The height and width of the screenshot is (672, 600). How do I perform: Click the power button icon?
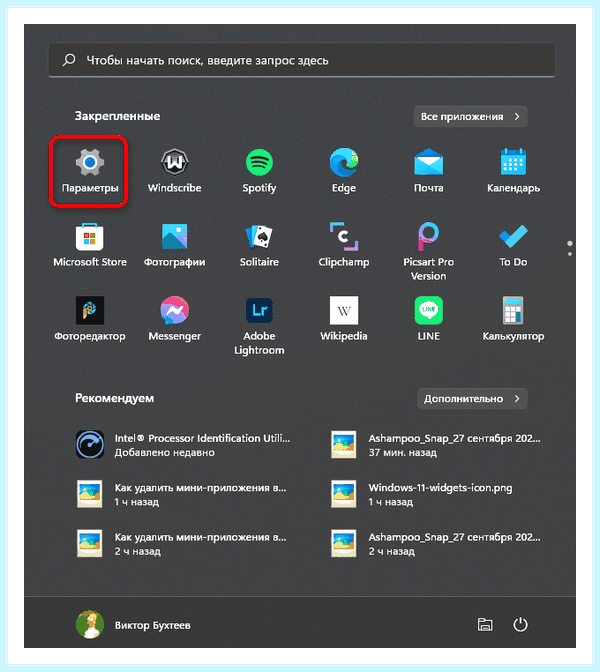click(520, 625)
